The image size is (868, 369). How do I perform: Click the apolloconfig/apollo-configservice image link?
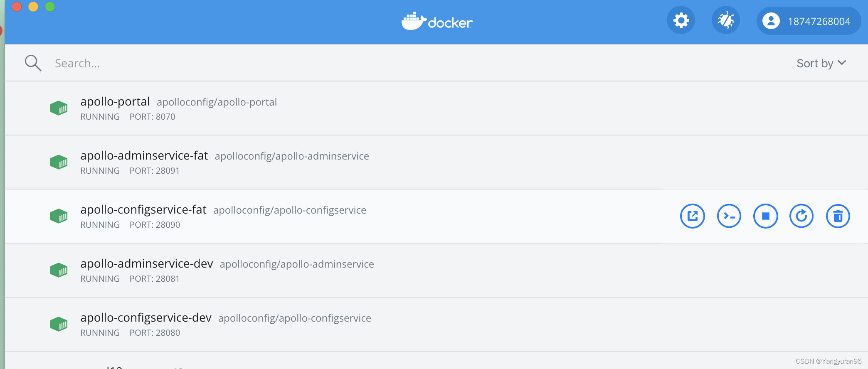pyautogui.click(x=290, y=210)
